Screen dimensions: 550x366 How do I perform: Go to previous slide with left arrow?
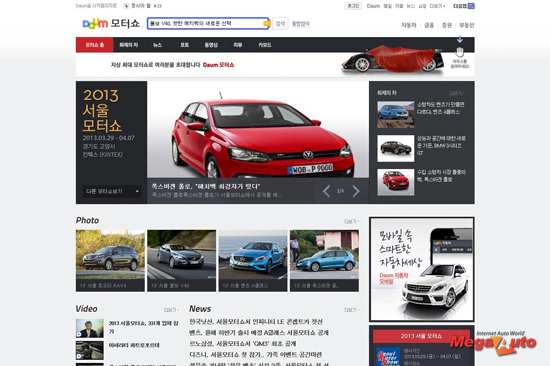[x=326, y=191]
